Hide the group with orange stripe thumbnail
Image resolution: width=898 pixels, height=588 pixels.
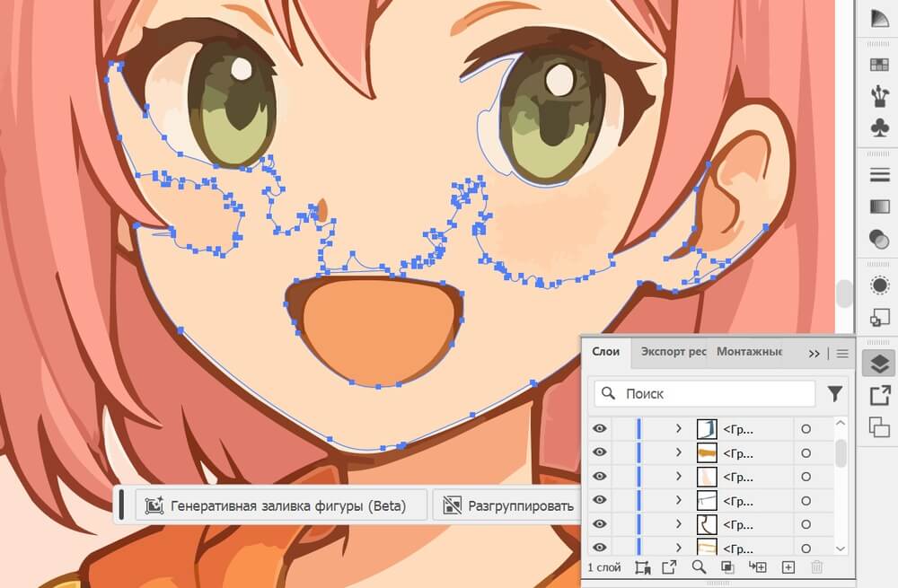click(600, 452)
